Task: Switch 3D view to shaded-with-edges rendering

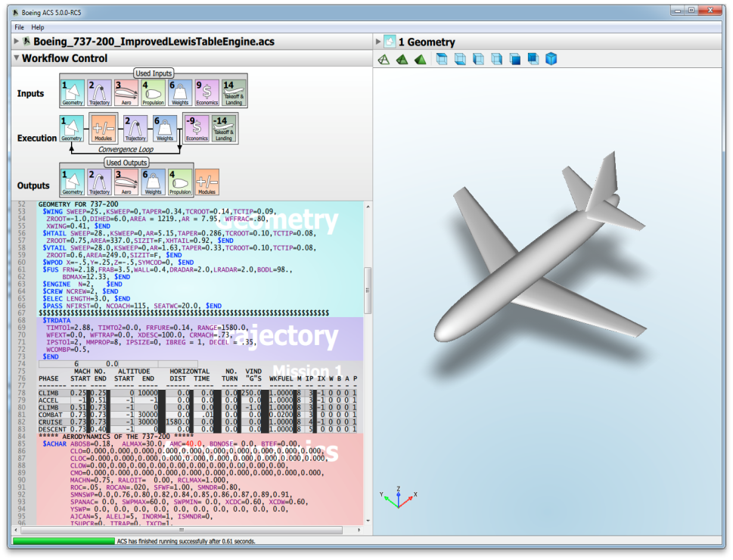Action: click(x=402, y=60)
